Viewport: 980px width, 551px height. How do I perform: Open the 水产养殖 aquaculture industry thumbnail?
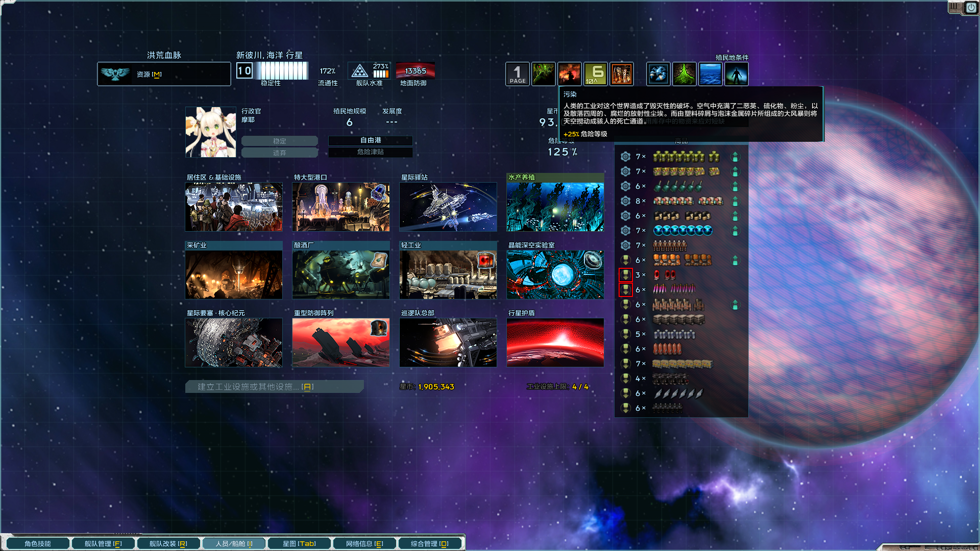click(x=555, y=207)
